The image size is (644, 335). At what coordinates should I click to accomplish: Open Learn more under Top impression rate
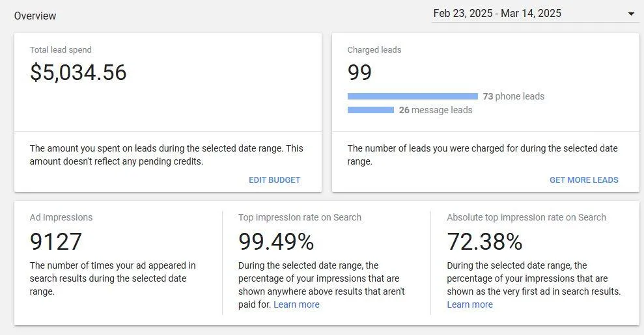tap(296, 304)
